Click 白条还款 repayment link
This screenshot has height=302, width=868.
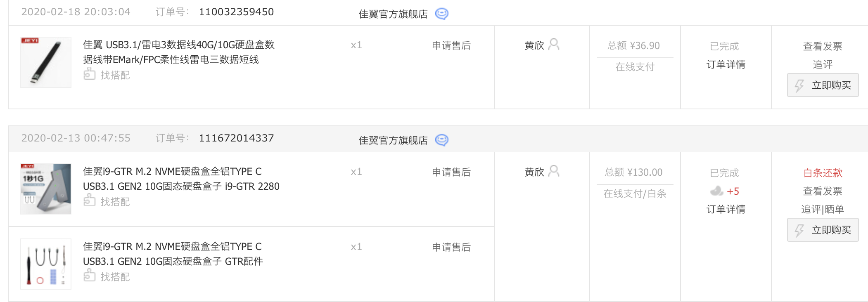click(x=823, y=173)
